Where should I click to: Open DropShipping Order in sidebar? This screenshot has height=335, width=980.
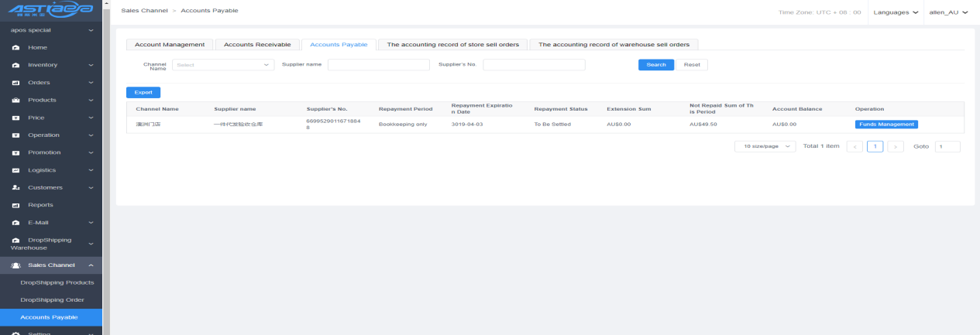(x=52, y=299)
